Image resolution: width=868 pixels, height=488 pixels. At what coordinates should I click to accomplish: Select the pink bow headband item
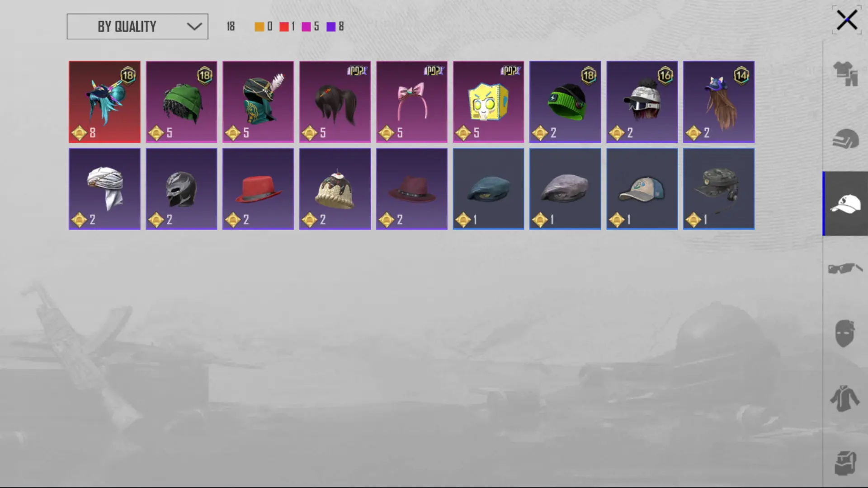coord(412,102)
